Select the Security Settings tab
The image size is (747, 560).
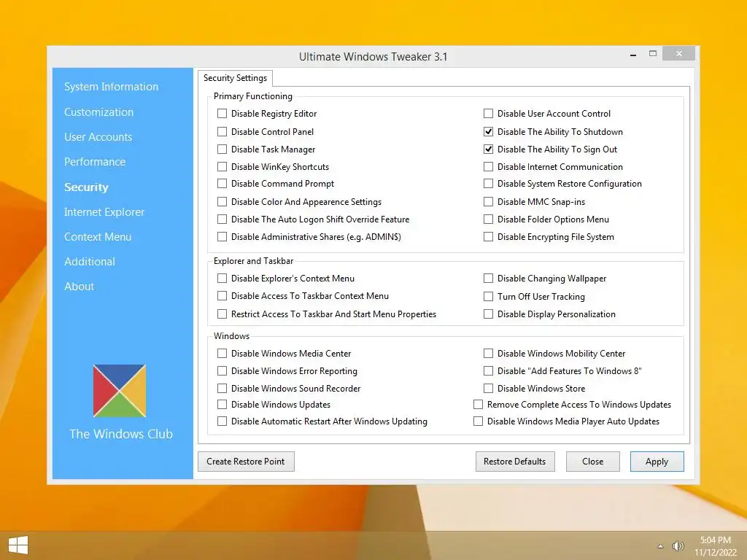pyautogui.click(x=236, y=78)
